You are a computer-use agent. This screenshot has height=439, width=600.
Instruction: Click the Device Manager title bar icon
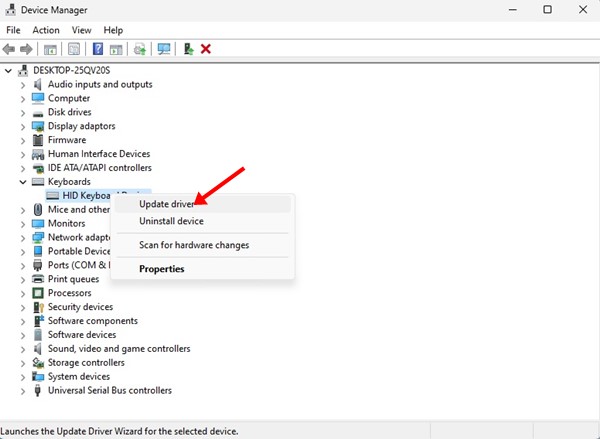[x=10, y=10]
